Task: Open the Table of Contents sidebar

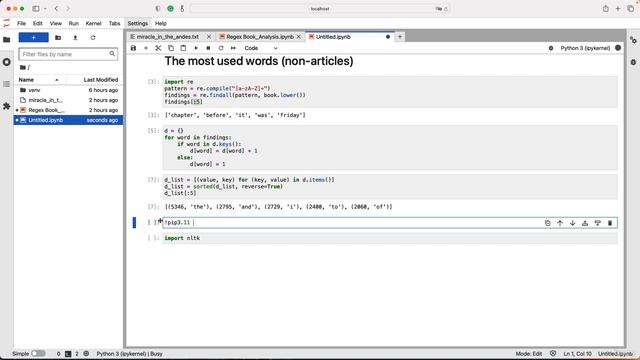Action: (7, 84)
